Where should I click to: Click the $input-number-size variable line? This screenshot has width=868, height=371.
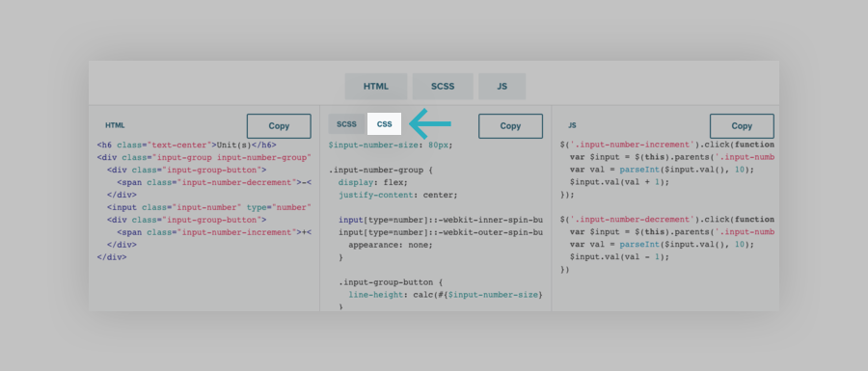(x=391, y=145)
